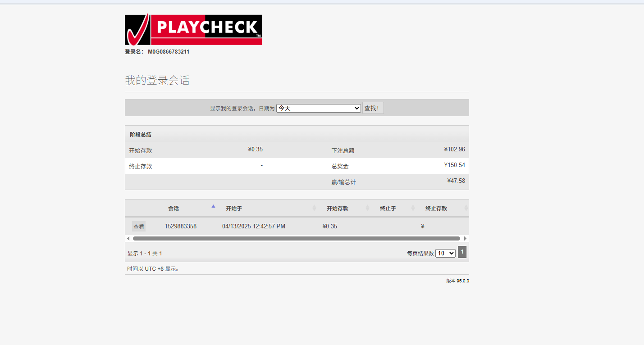The width and height of the screenshot is (644, 345).
Task: Click the sort icon beside 终止于 header
Action: pos(412,208)
